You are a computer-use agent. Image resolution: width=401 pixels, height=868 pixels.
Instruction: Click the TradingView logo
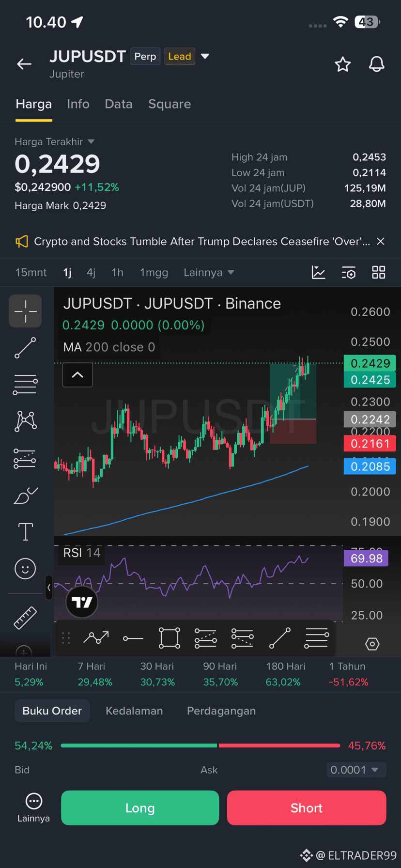coord(82,602)
